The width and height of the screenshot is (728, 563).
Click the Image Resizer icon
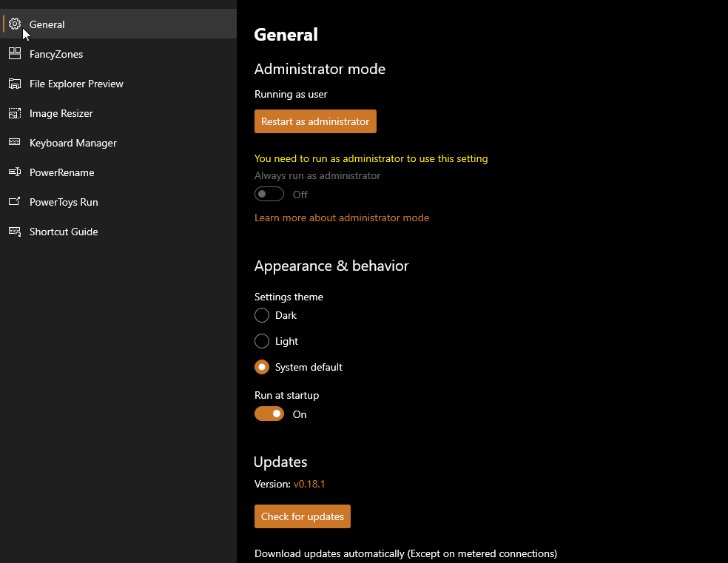click(x=15, y=113)
